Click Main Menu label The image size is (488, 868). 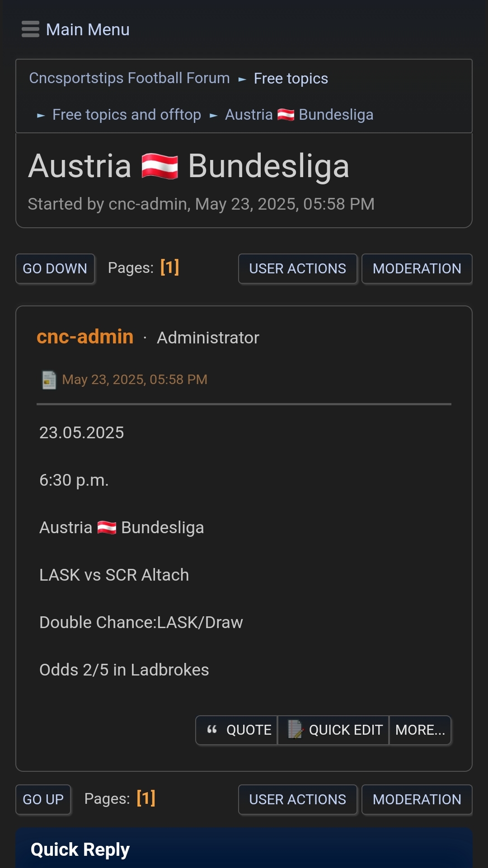(88, 30)
